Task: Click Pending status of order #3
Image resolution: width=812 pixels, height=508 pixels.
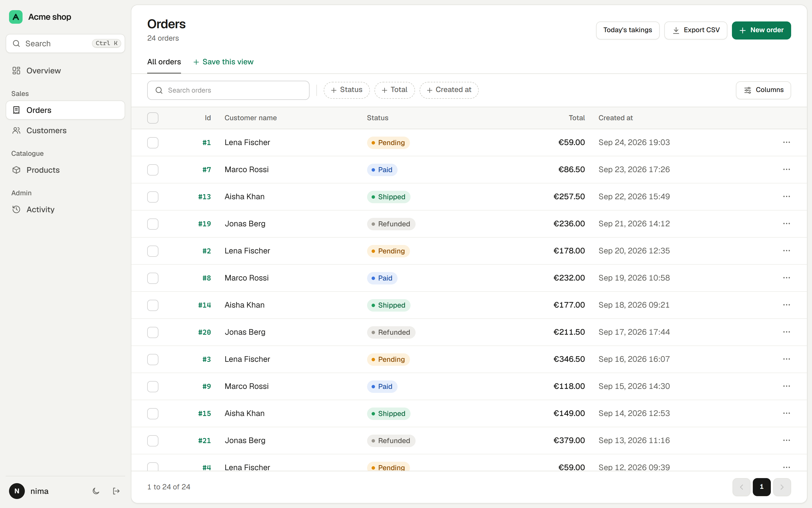Action: [388, 360]
